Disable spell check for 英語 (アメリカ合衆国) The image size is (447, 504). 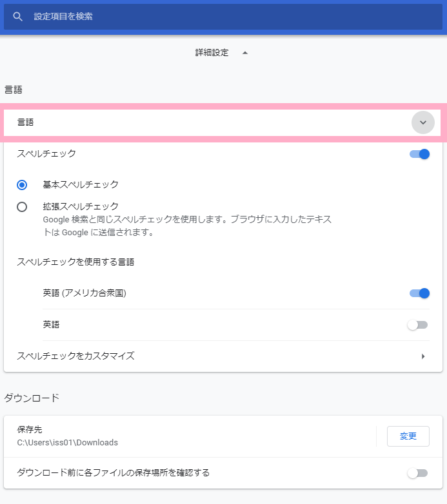[x=419, y=293]
